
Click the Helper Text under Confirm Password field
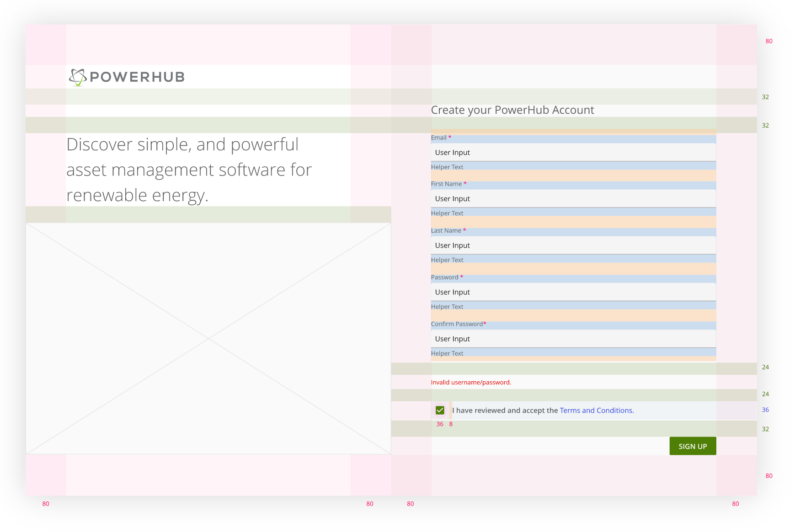447,353
